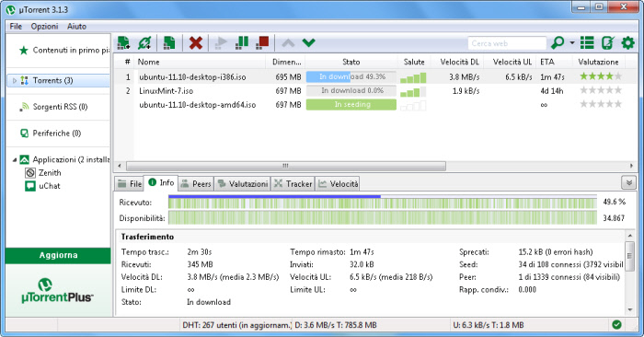
Task: Click the In seeding status bar
Action: tap(351, 105)
